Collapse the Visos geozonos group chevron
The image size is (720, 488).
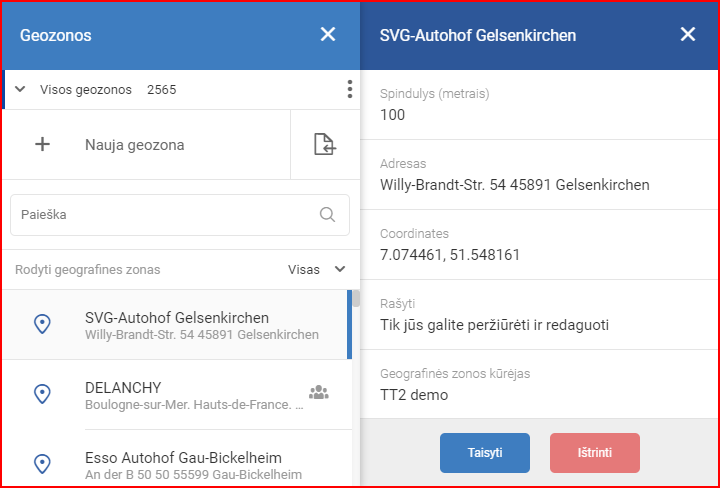20,89
